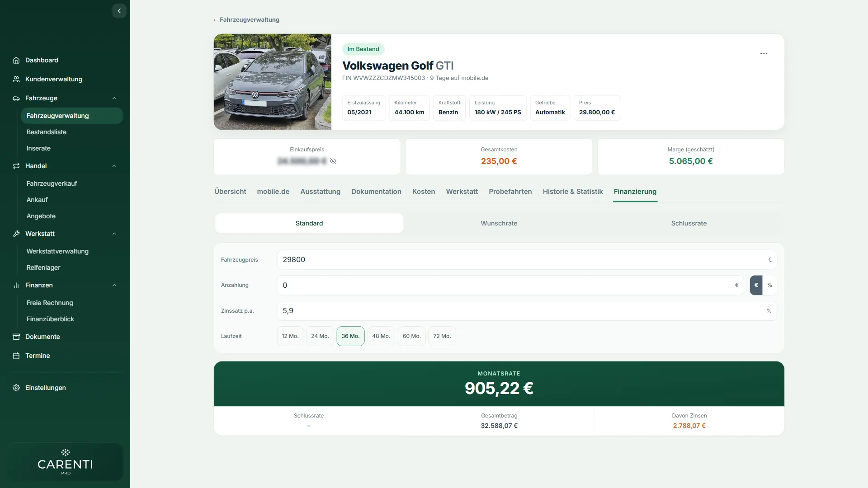Click the Dokumente archive icon

pyautogui.click(x=16, y=337)
